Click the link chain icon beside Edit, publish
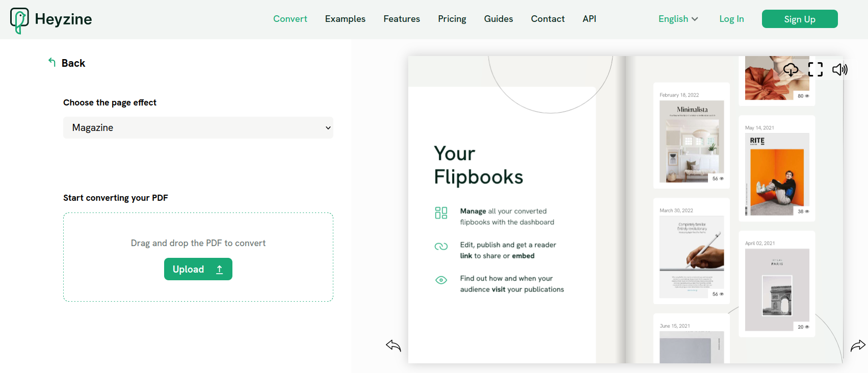 point(441,246)
